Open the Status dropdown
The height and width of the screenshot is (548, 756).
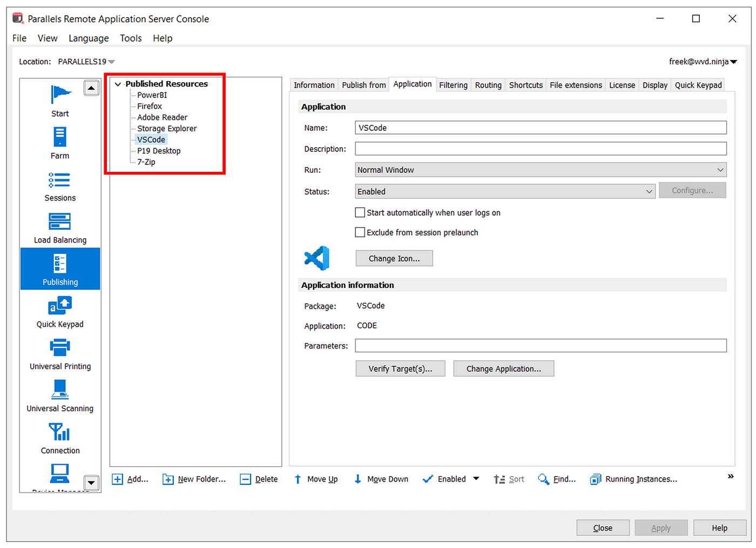[505, 191]
